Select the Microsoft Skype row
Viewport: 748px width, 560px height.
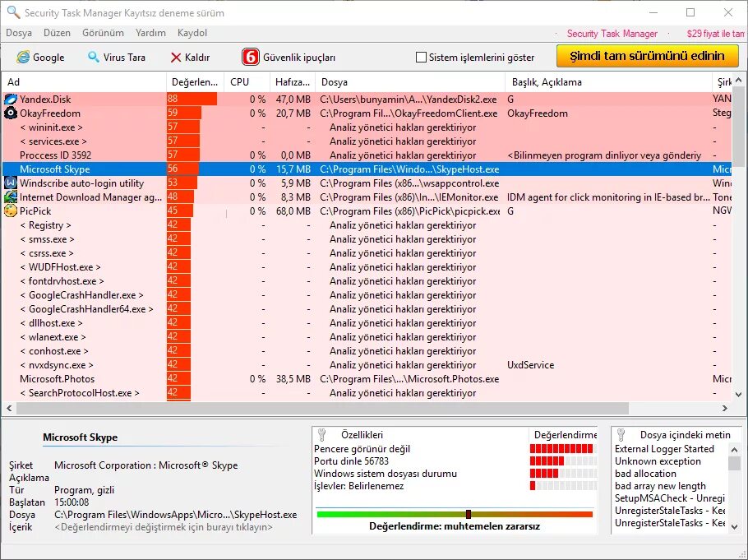pyautogui.click(x=367, y=169)
